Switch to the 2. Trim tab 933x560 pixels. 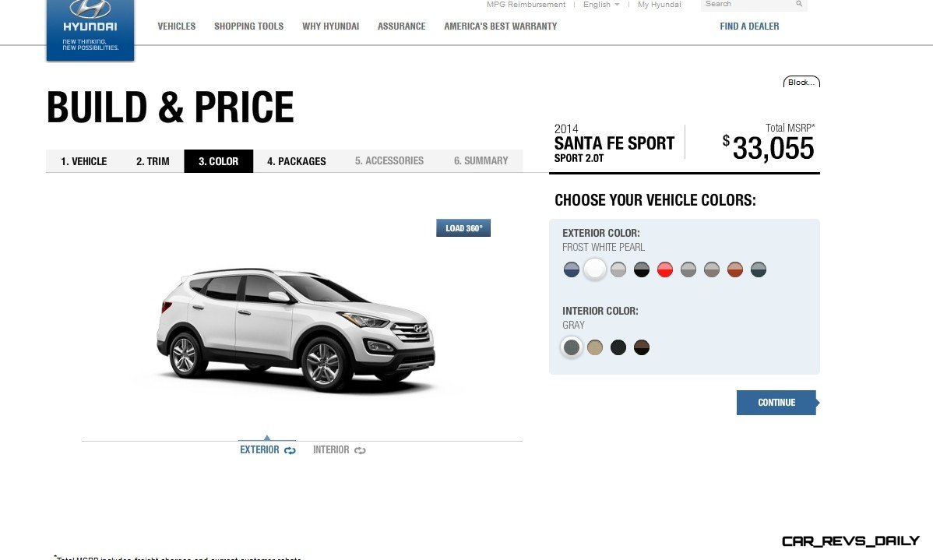(153, 161)
